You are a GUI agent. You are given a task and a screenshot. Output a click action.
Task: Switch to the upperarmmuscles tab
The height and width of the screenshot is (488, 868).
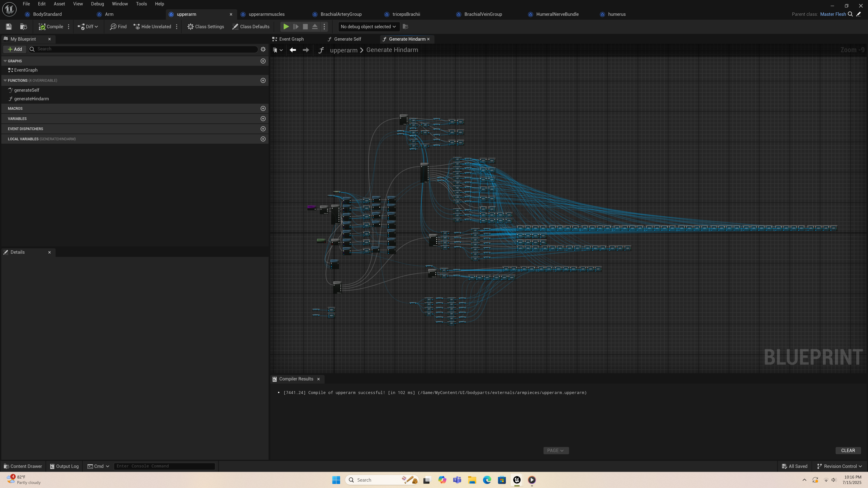point(267,14)
